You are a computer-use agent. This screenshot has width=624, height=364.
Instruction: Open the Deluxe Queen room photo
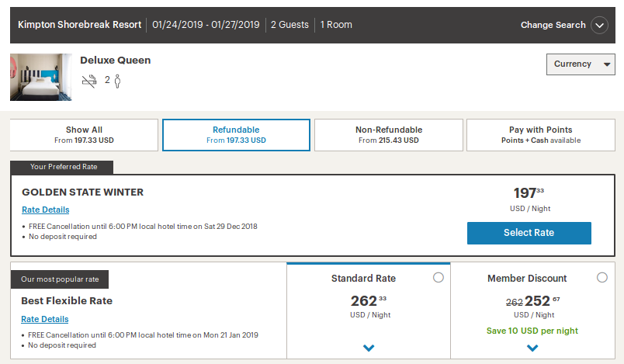[36, 77]
